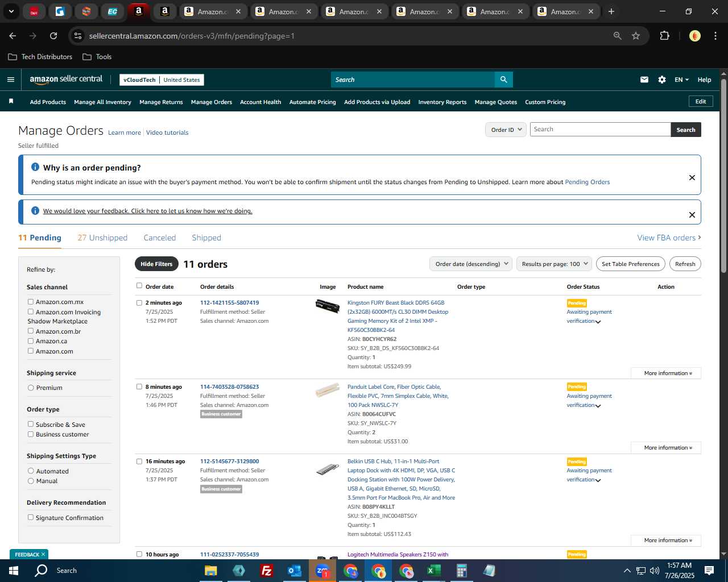
Task: Check the Signature Confirmation filter
Action: click(31, 517)
